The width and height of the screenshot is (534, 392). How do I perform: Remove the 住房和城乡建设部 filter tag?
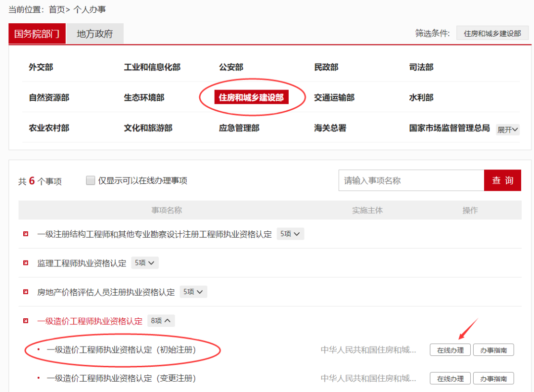tap(492, 33)
